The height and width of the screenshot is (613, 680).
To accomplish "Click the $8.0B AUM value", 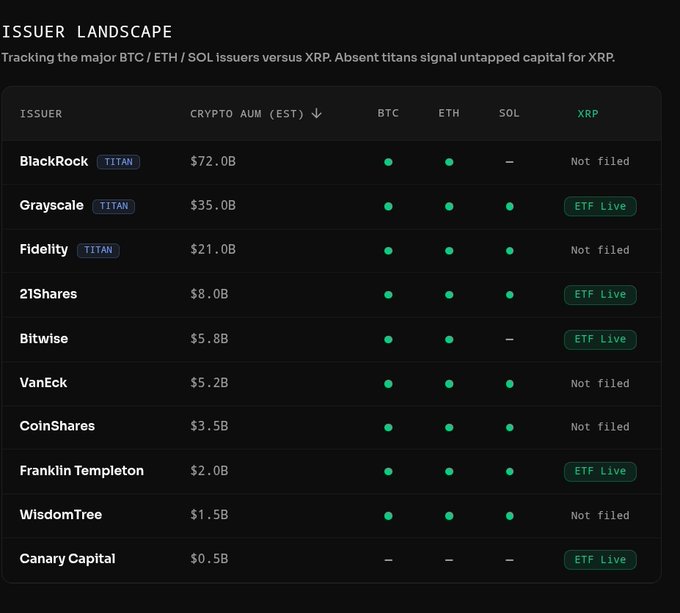I will 209,294.
